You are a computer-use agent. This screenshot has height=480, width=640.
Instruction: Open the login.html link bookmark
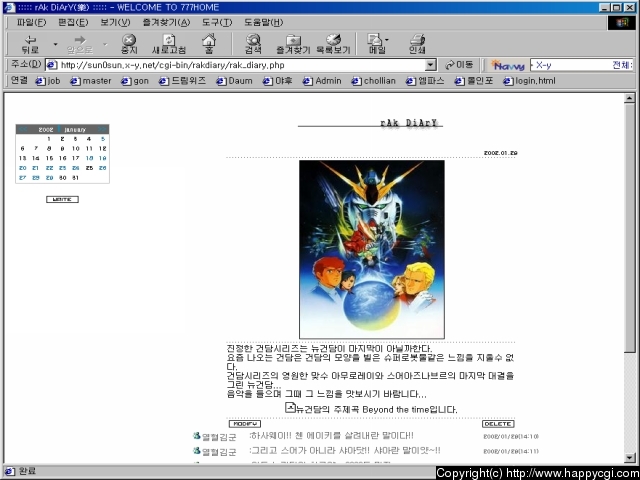[529, 81]
